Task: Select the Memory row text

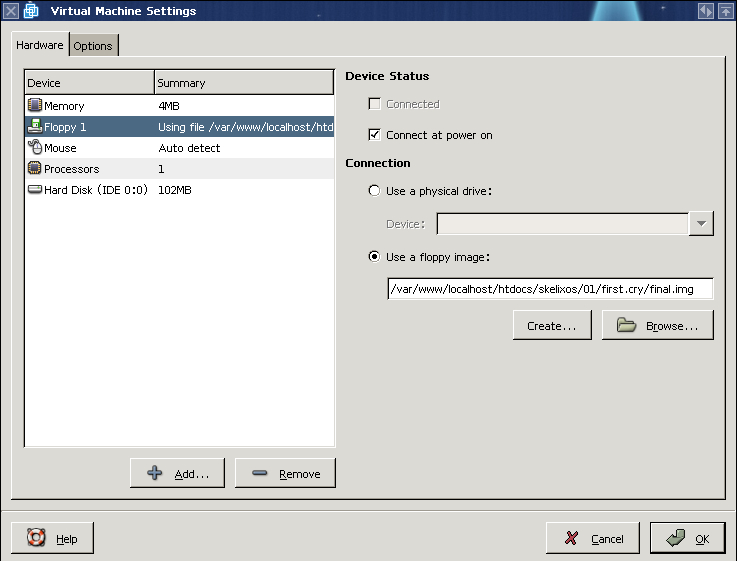Action: click(64, 106)
